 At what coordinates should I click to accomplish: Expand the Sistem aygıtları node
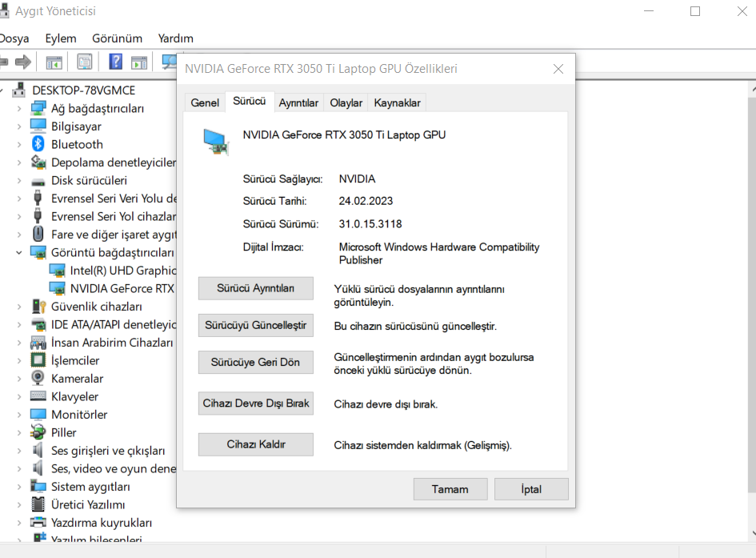(x=19, y=487)
